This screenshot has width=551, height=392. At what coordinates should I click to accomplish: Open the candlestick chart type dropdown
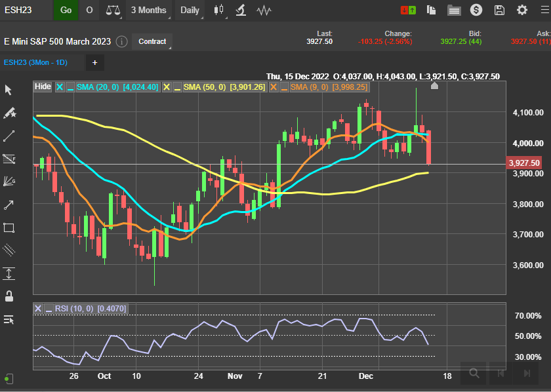click(219, 10)
